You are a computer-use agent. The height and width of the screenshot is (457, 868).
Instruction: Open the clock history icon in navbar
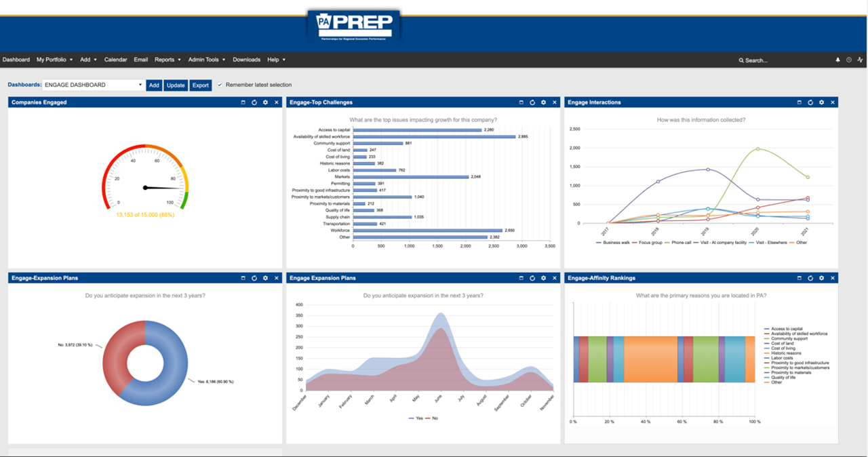[848, 60]
